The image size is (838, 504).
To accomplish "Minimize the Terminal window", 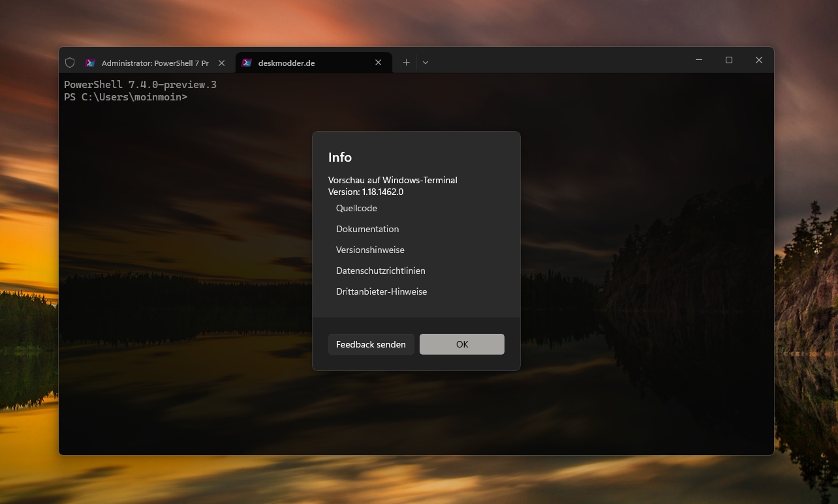I will [x=699, y=60].
